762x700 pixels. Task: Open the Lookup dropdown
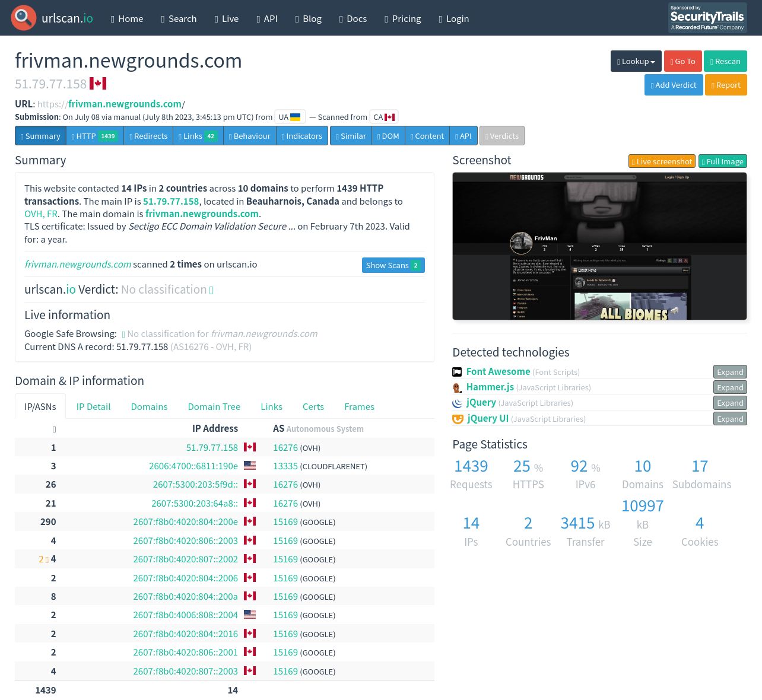[x=636, y=61]
